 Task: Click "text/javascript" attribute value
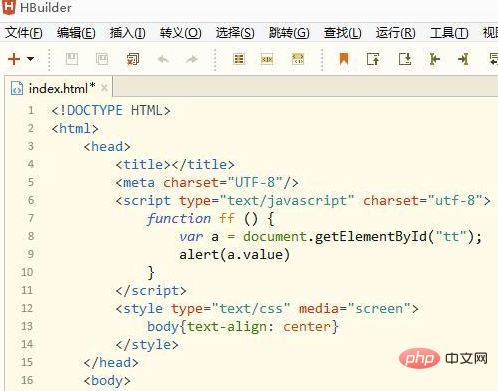coord(287,201)
